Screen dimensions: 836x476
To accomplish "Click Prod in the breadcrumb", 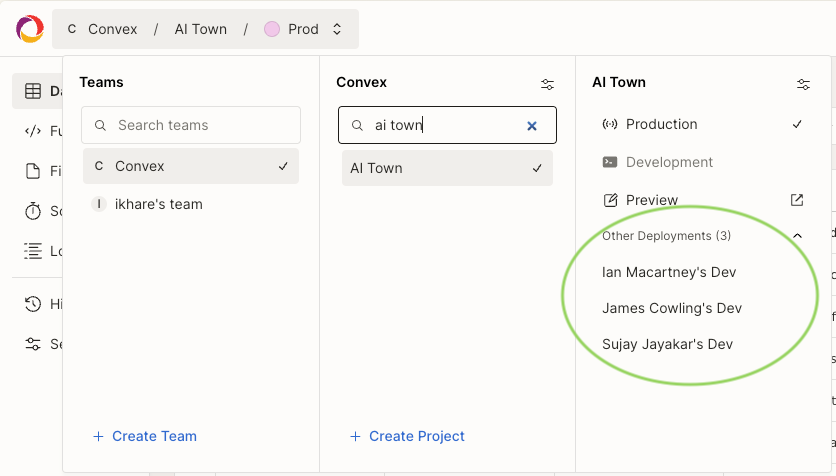I will click(303, 29).
